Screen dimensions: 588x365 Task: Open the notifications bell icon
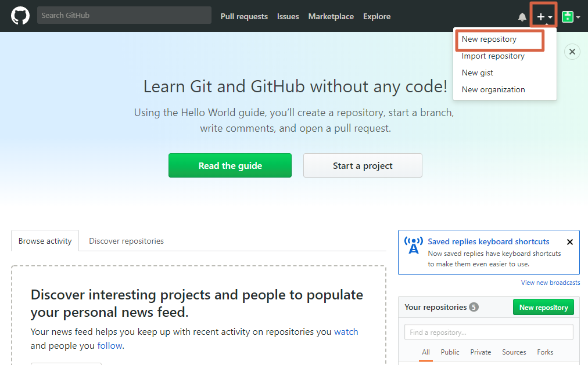click(x=522, y=17)
